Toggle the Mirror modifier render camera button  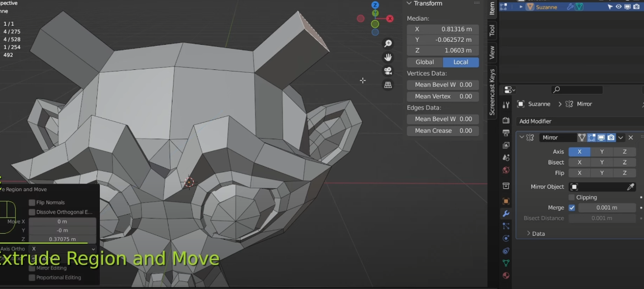pyautogui.click(x=611, y=138)
